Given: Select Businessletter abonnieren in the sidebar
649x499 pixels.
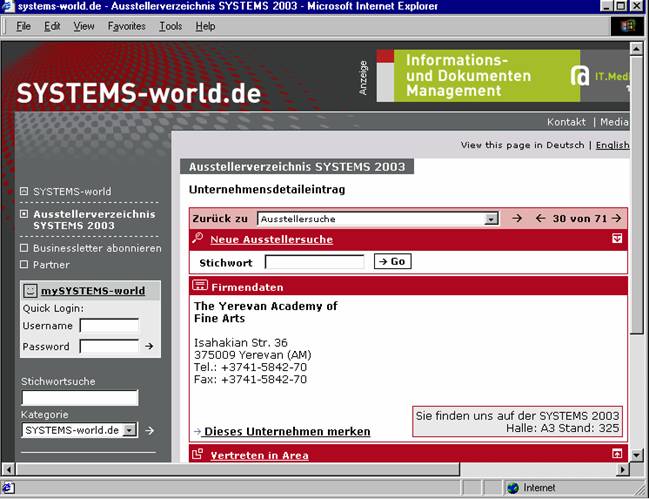Looking at the screenshot, I should [x=96, y=248].
